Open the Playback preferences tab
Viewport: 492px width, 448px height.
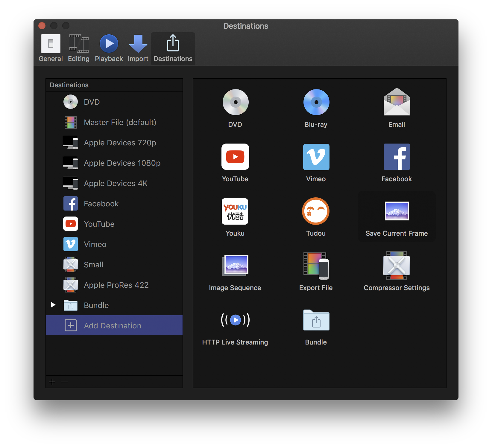[109, 48]
